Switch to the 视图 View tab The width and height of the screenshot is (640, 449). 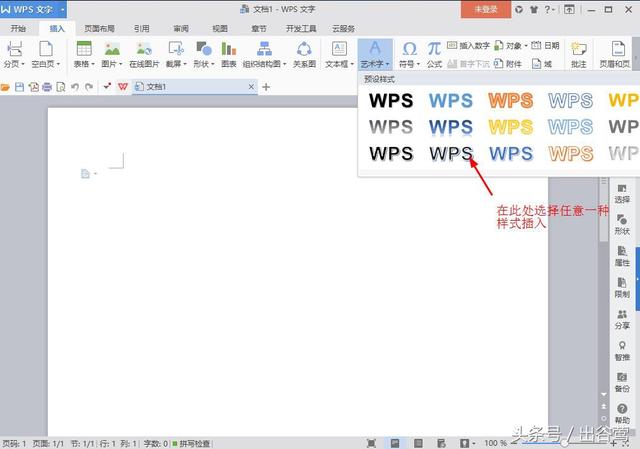coord(220,29)
